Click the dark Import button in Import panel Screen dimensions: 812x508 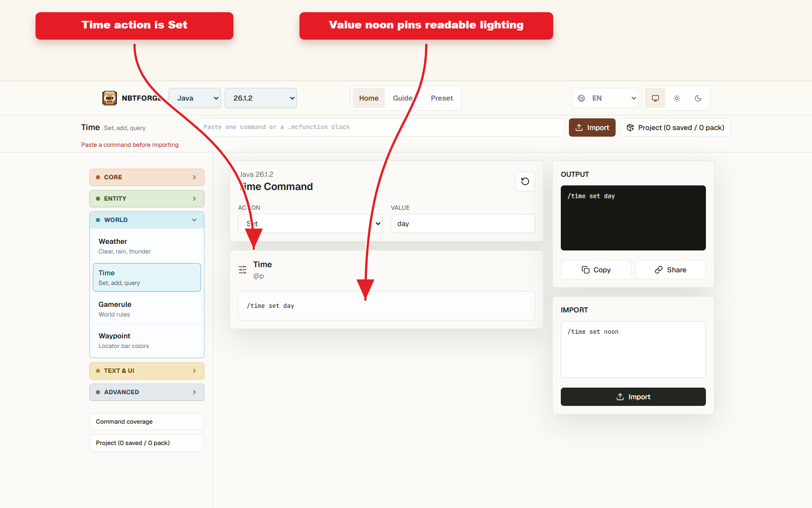click(x=633, y=397)
